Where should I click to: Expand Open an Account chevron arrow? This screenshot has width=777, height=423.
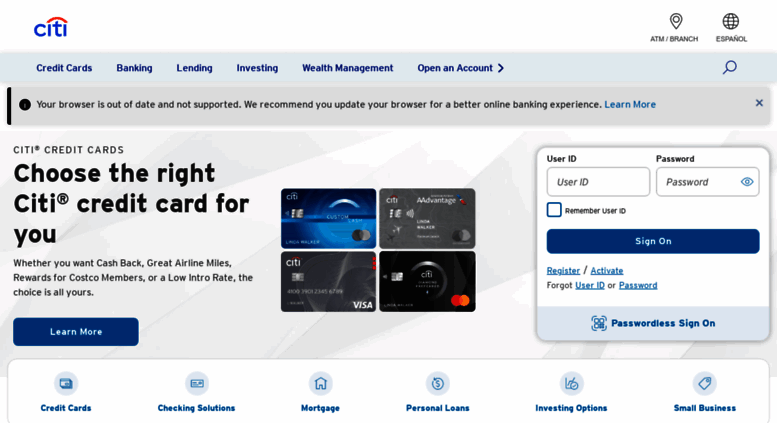coord(501,68)
